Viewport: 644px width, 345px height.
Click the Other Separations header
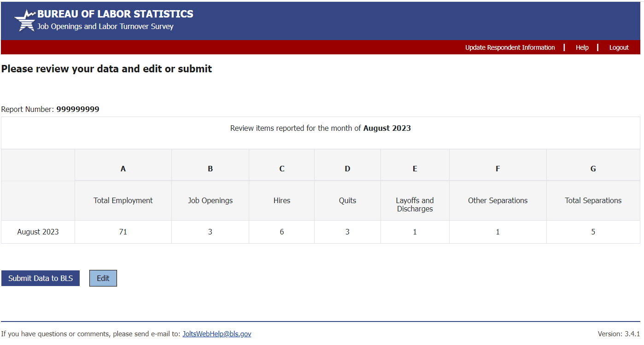[x=498, y=200]
